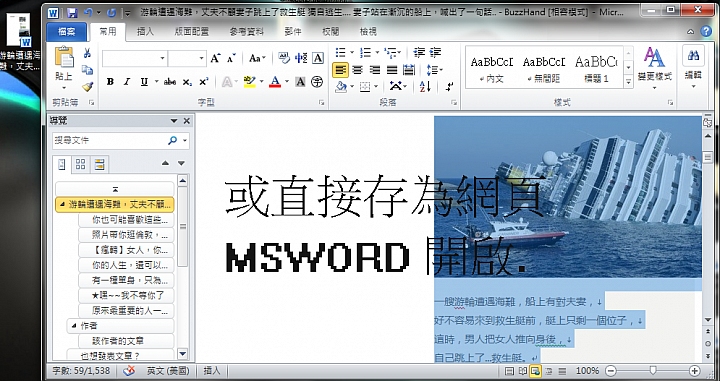Apply the 無間距 No Spacing style

[544, 68]
